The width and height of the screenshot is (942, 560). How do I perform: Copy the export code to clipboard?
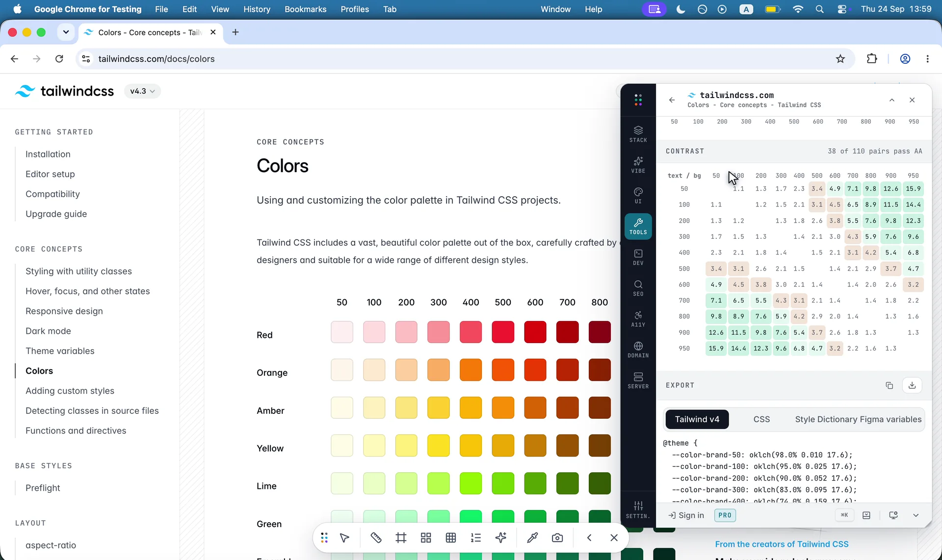click(x=889, y=385)
